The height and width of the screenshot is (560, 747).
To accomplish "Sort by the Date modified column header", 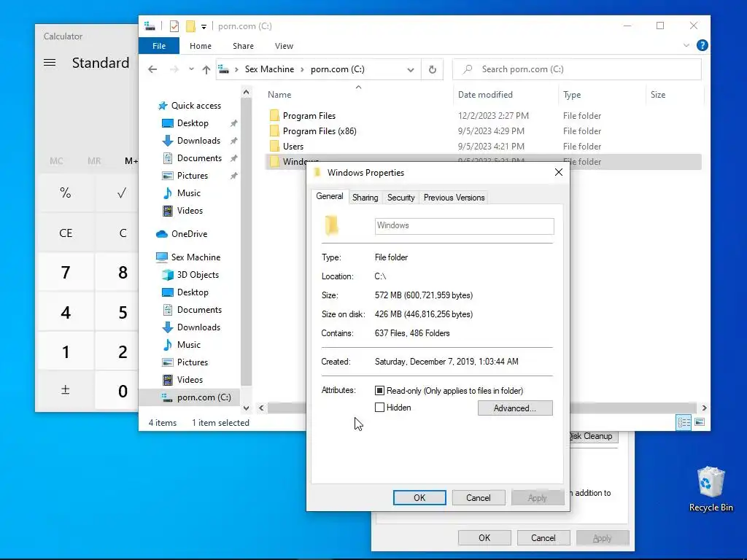I will pyautogui.click(x=505, y=95).
